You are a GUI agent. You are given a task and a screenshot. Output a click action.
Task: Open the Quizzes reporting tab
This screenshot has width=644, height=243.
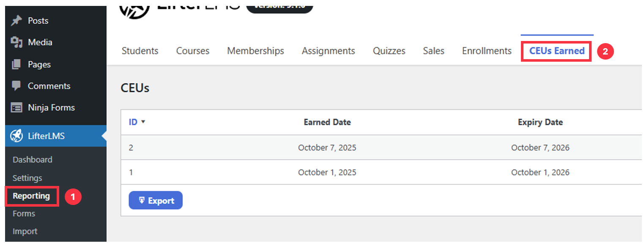click(x=389, y=51)
